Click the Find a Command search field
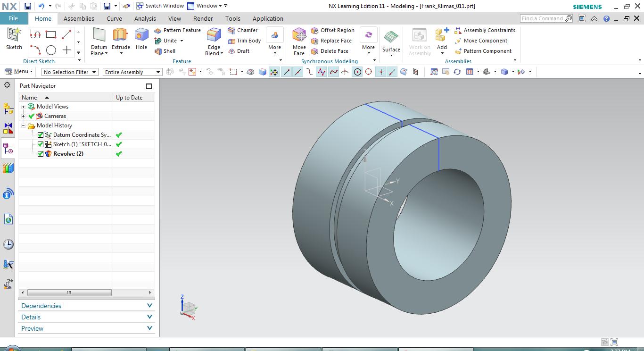Image resolution: width=644 pixels, height=351 pixels. tap(542, 18)
